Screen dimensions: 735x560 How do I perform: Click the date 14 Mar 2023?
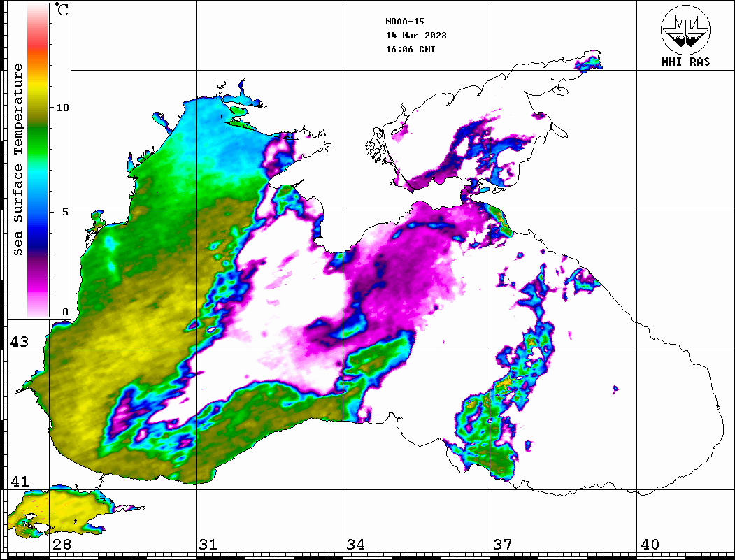pyautogui.click(x=416, y=36)
